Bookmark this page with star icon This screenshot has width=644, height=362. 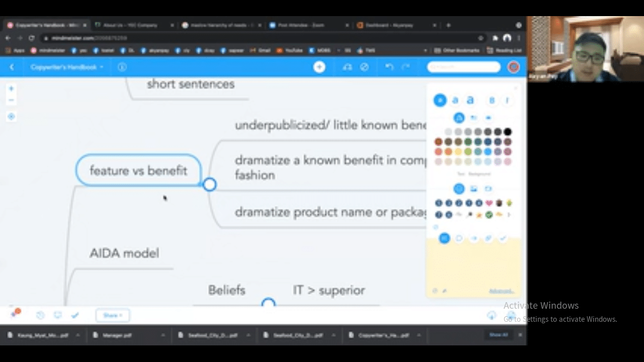(481, 38)
